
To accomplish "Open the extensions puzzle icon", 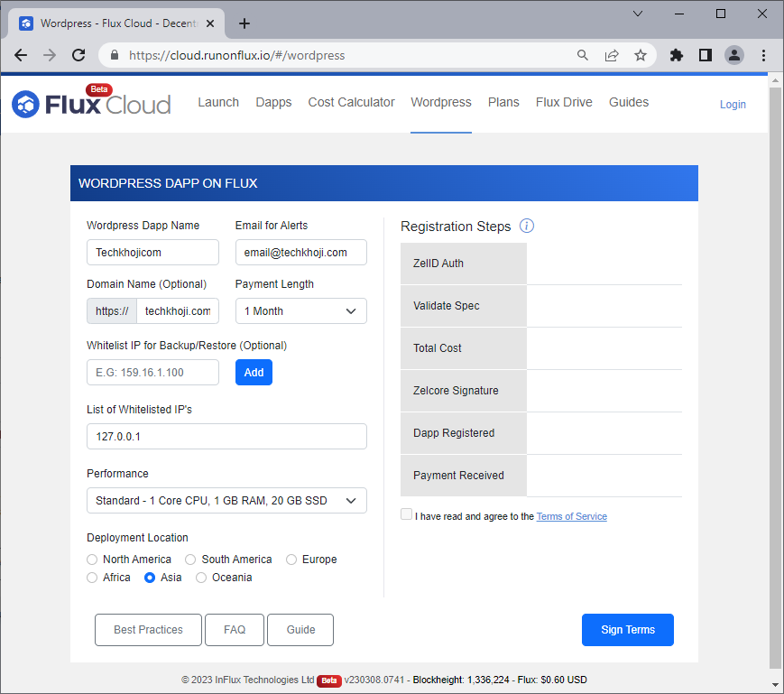I will coord(677,55).
